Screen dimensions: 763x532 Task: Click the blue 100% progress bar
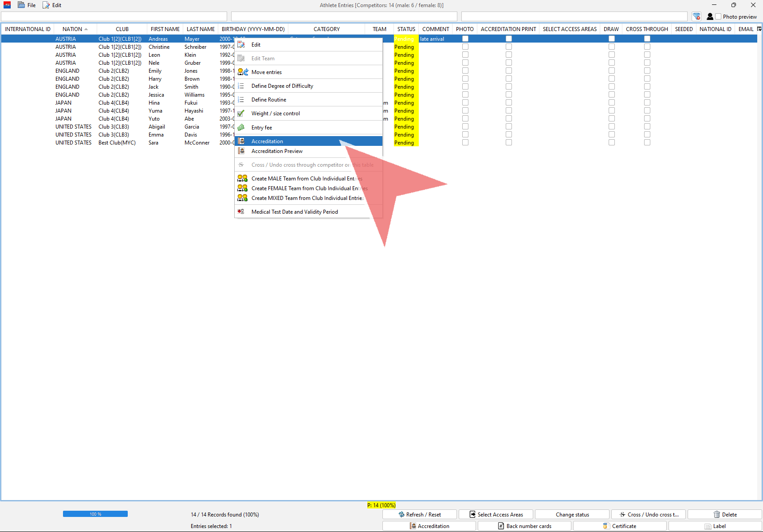click(x=95, y=514)
